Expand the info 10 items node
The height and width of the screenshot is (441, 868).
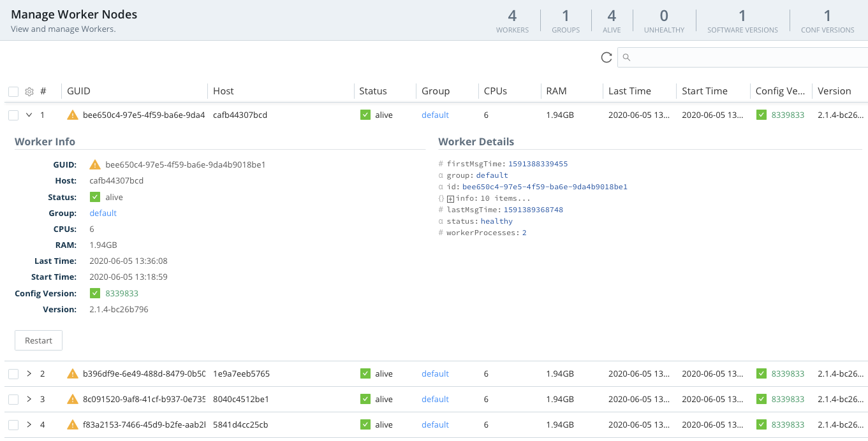450,199
